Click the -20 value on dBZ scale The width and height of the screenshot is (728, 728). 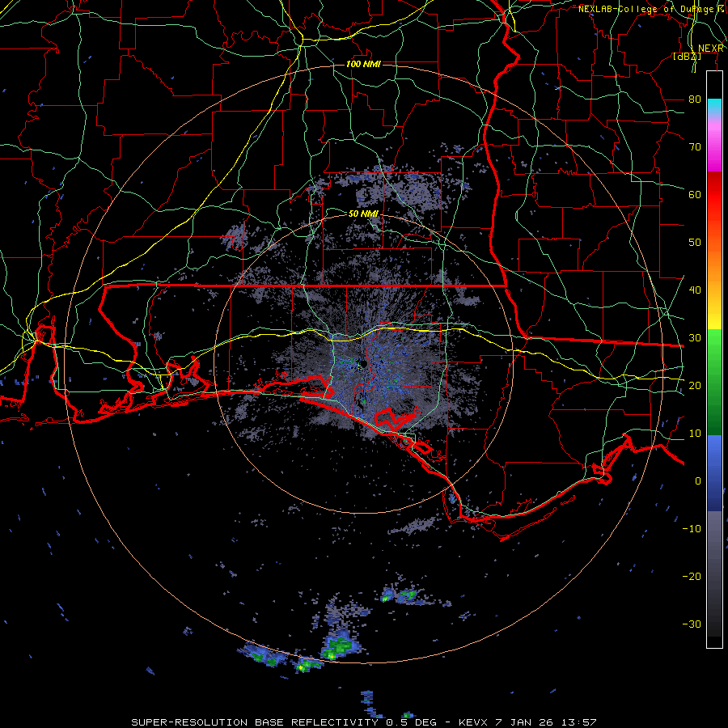tap(692, 576)
